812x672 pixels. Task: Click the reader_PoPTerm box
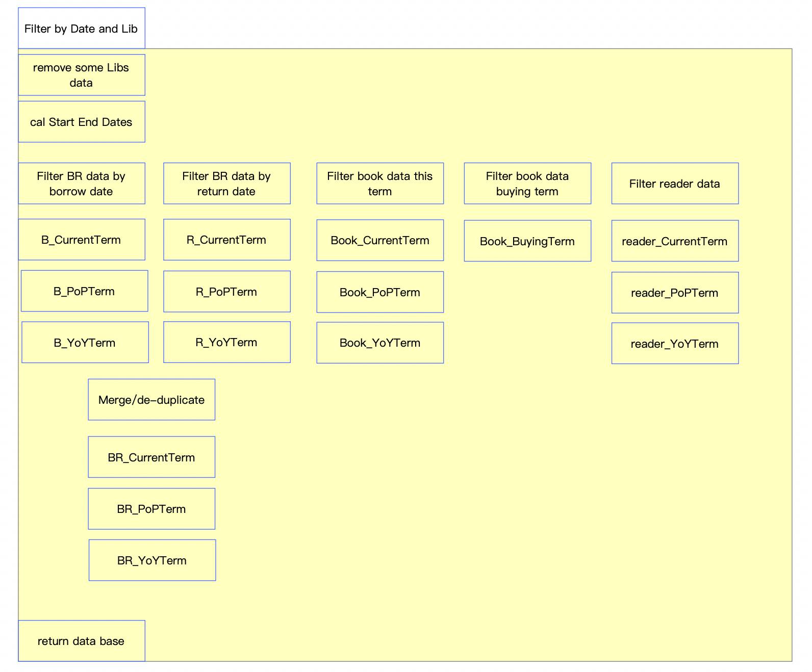click(x=675, y=293)
